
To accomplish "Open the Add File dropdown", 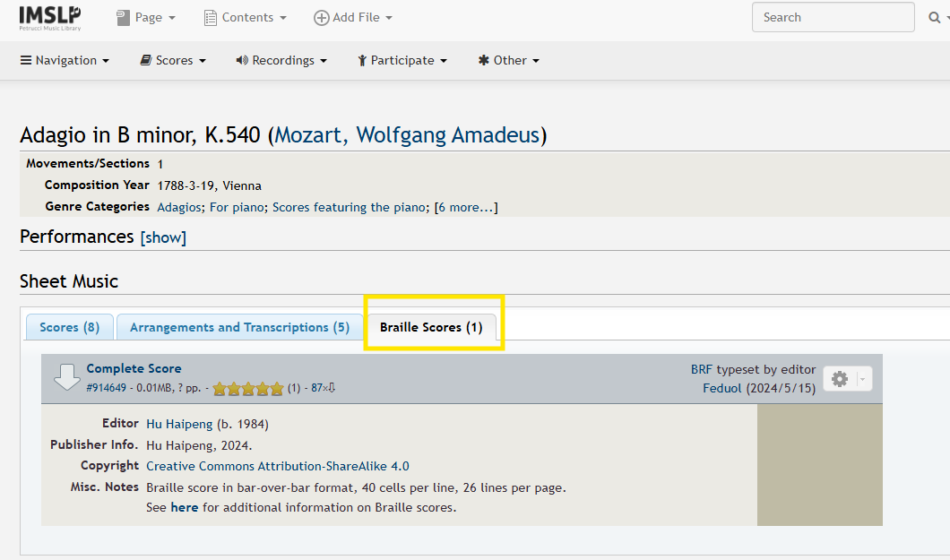I will click(x=353, y=18).
